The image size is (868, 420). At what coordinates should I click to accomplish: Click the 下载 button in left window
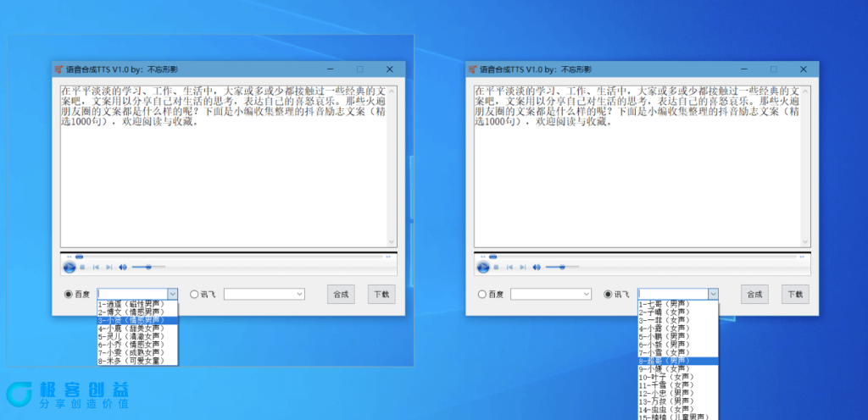381,295
